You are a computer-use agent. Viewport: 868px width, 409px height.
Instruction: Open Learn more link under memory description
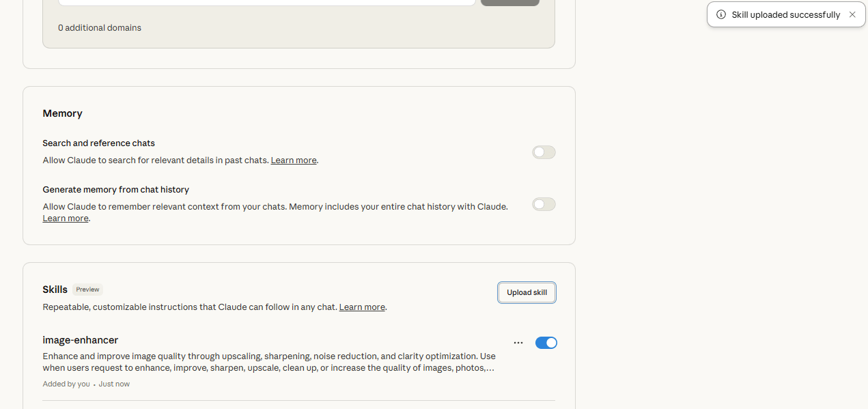click(66, 218)
